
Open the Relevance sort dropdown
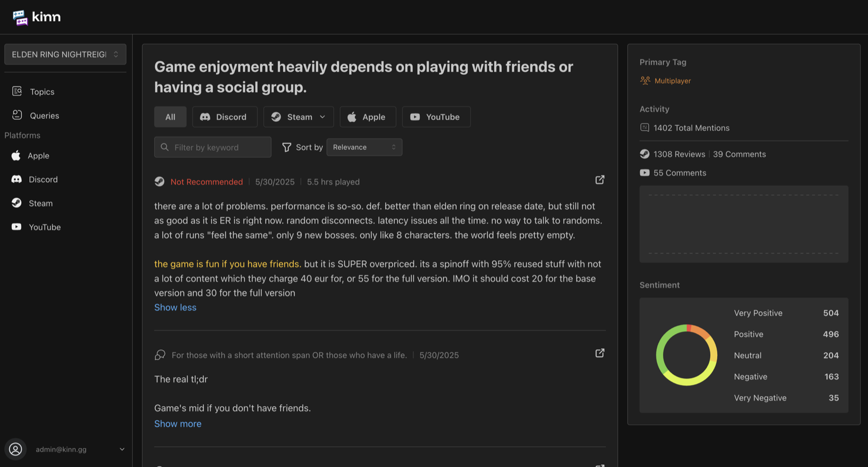[x=364, y=147]
